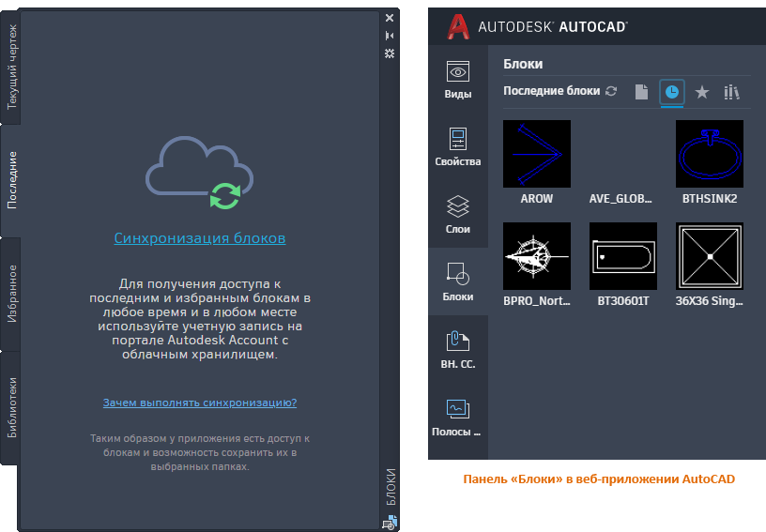The image size is (766, 532).
Task: Select the BPRO_Nort... compass block thumbnail
Action: (537, 256)
